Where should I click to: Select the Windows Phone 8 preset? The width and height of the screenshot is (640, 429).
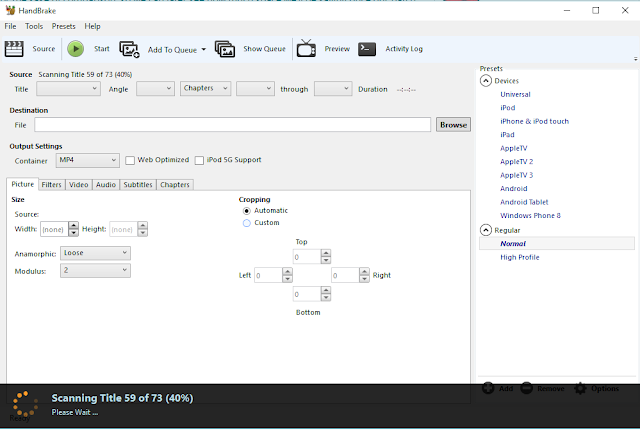tap(530, 216)
